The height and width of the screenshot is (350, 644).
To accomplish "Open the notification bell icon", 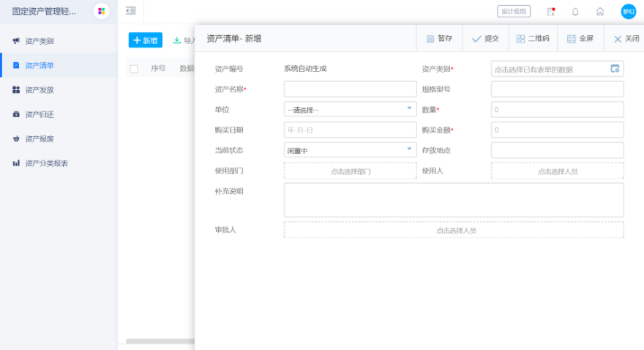I will pyautogui.click(x=575, y=12).
